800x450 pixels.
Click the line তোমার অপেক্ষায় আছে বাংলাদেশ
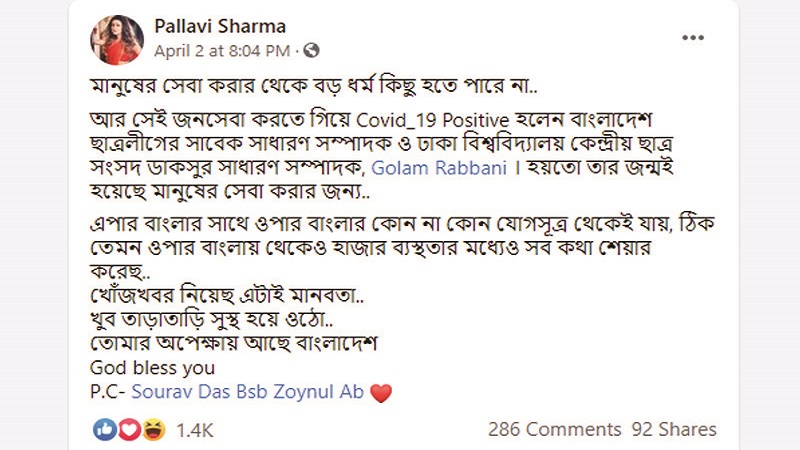234,343
